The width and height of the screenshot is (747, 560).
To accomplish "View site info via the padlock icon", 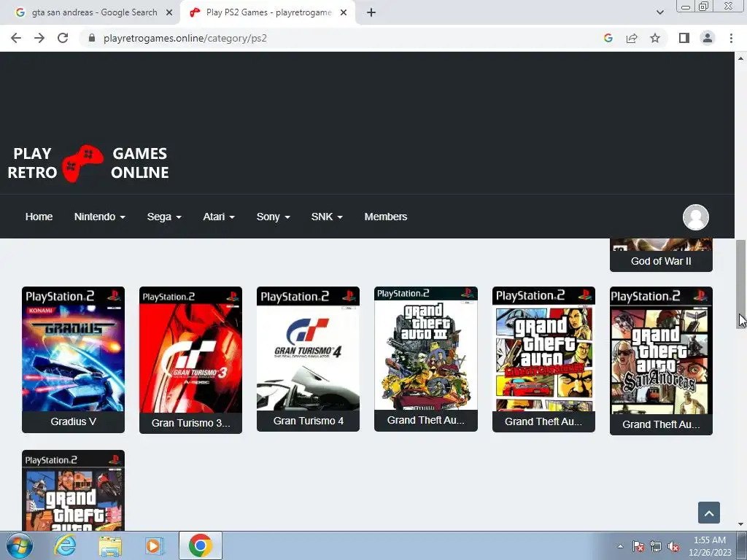I will (x=92, y=38).
